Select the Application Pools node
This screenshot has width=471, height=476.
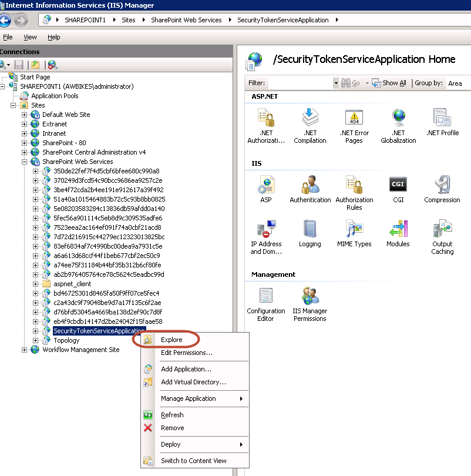click(55, 96)
